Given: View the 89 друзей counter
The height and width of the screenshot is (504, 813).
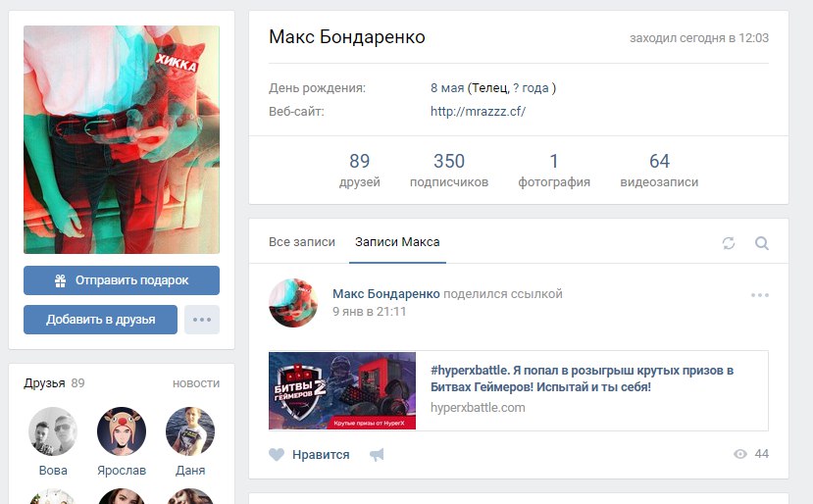Looking at the screenshot, I should pyautogui.click(x=359, y=170).
